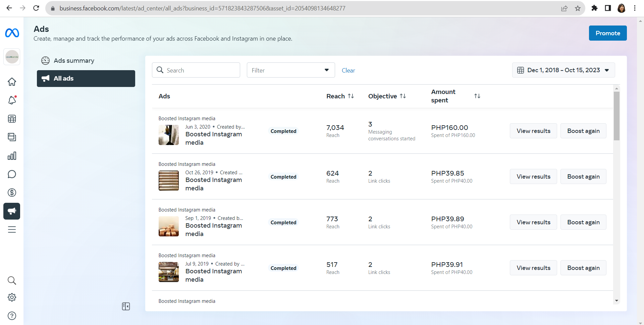Click the browser back arrow
The height and width of the screenshot is (325, 644).
tap(9, 8)
